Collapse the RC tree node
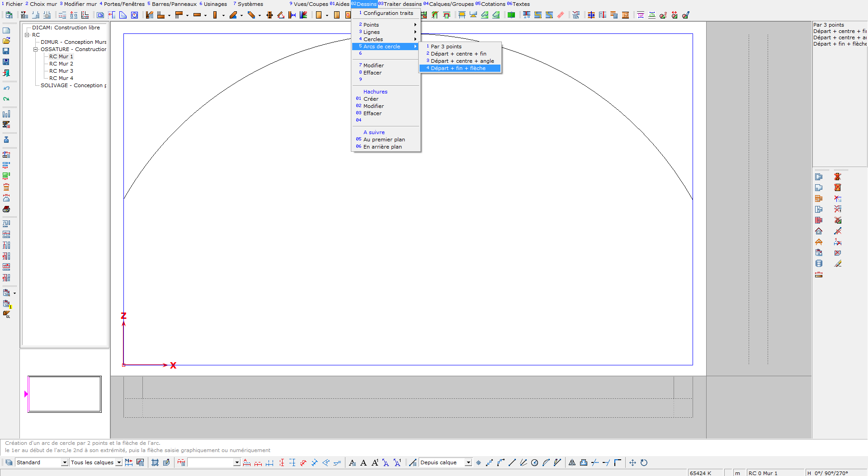The width and height of the screenshot is (868, 476). (27, 35)
